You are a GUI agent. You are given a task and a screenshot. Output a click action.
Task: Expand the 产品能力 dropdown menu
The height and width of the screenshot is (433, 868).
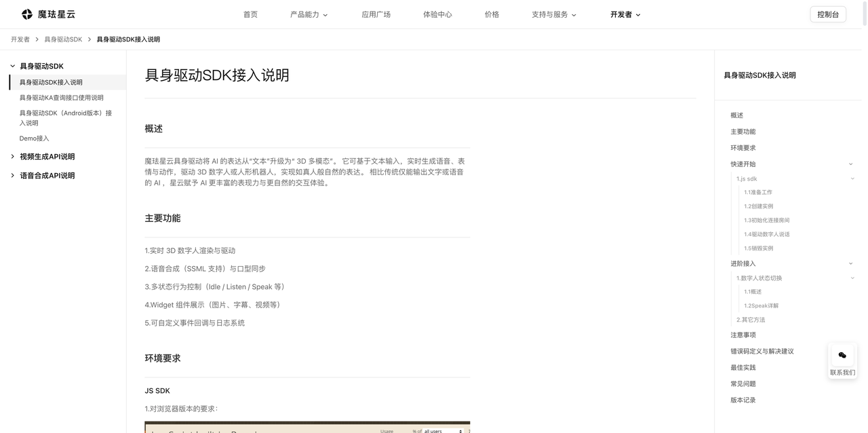pyautogui.click(x=309, y=14)
